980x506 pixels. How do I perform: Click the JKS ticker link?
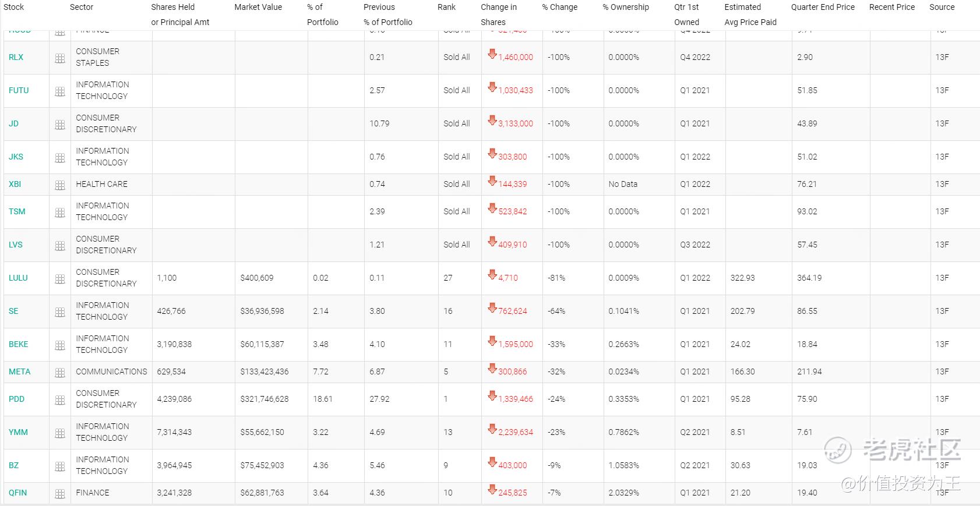(16, 157)
